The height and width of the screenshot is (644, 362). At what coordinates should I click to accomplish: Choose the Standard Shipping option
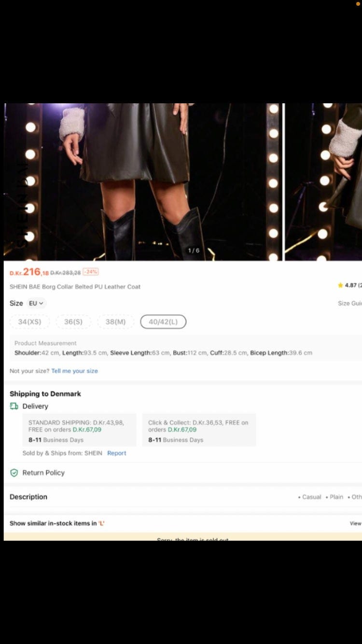click(x=79, y=430)
